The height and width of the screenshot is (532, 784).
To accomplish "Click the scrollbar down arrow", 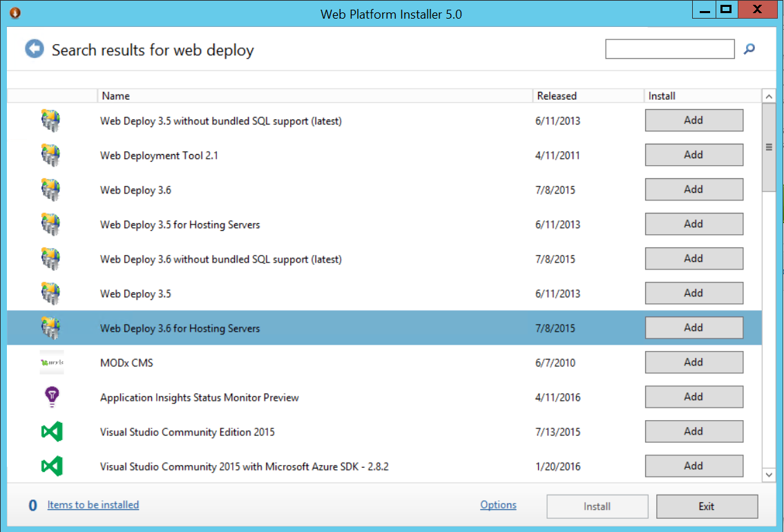I will coord(769,475).
